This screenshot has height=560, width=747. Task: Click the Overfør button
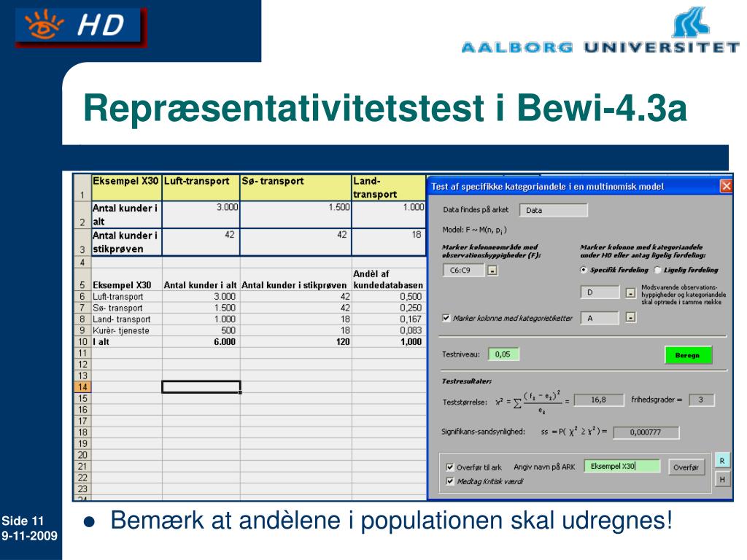click(686, 467)
